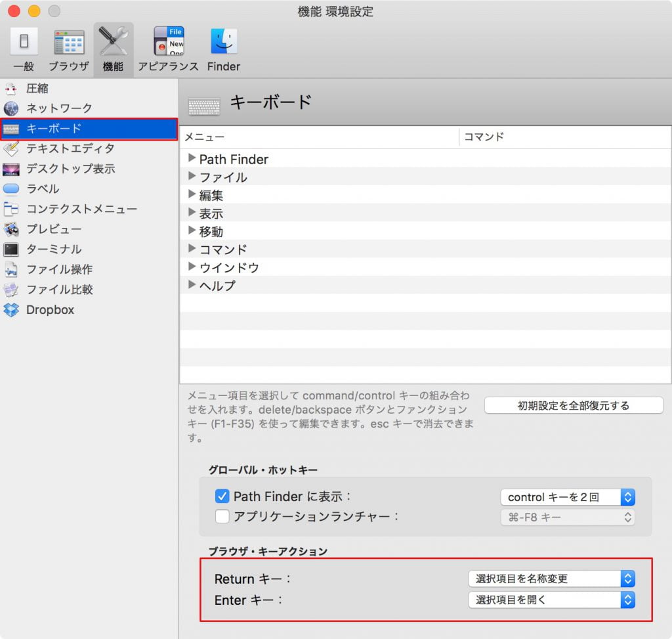Open the Enter キー action dropdown
Viewport: 672px width, 639px height.
pos(551,600)
